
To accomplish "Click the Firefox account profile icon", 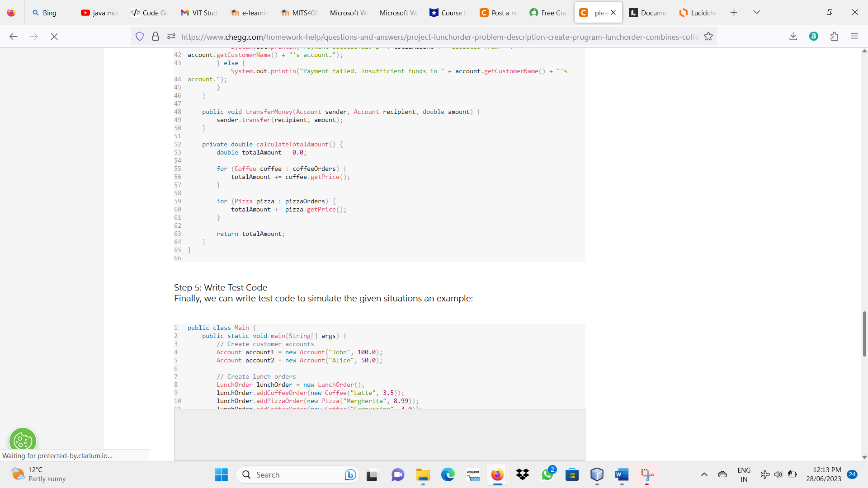I will coord(813,36).
